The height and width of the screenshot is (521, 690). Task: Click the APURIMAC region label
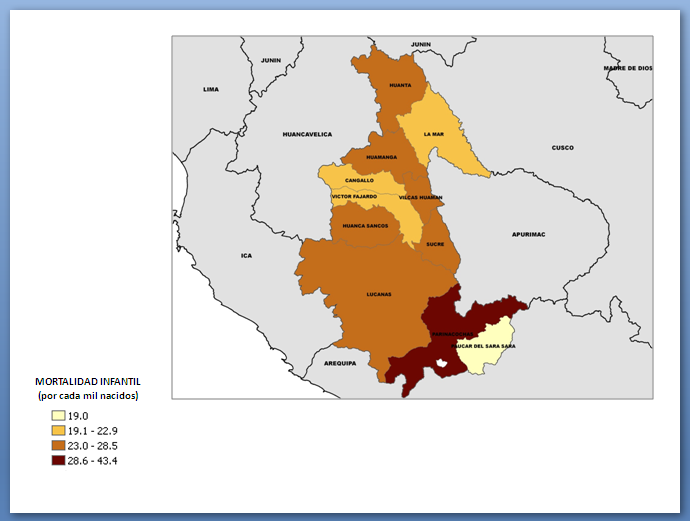528,234
